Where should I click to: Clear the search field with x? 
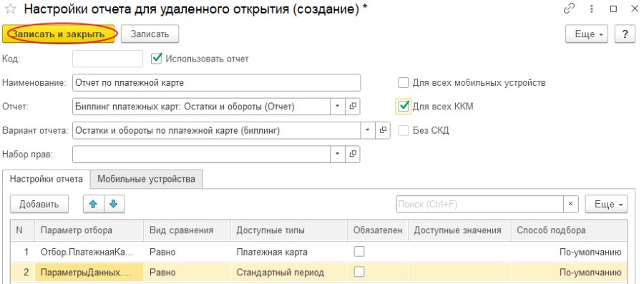pos(570,204)
